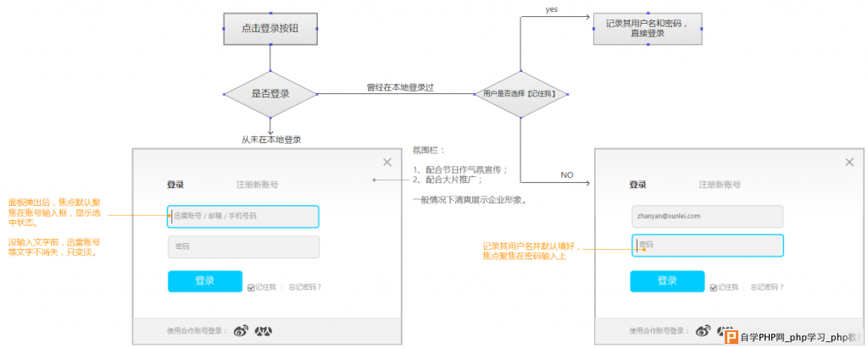
Task: Toggle 记住我 checkbox in left dialog
Action: (x=251, y=287)
